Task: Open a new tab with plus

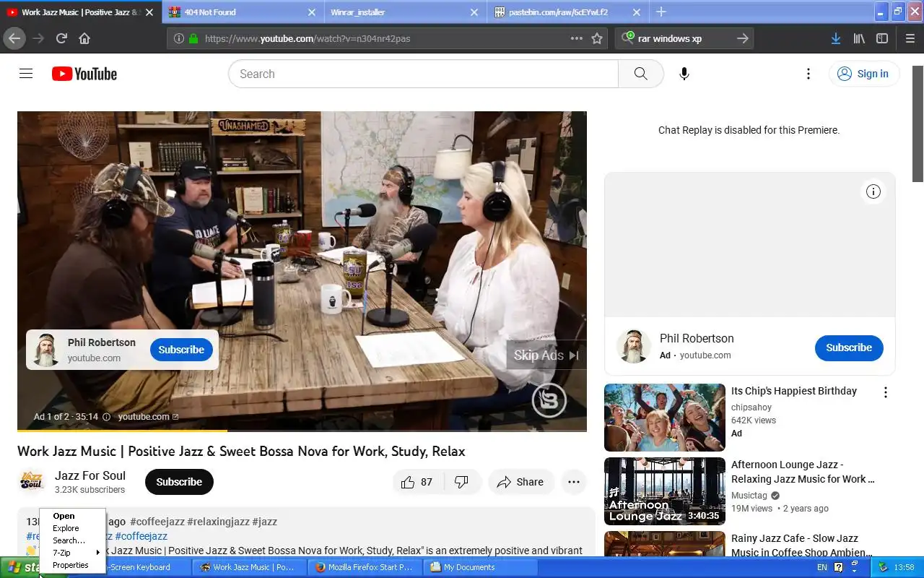Action: coord(661,12)
